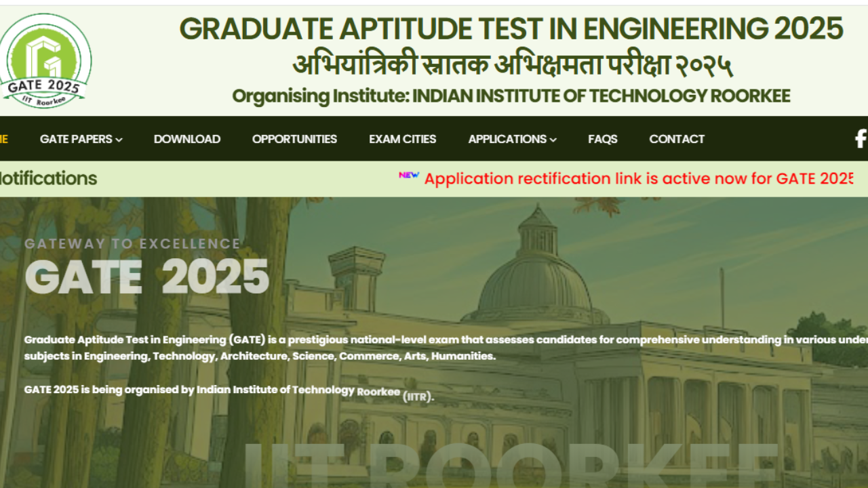Expand the APPLICATIONS dropdown menu
Image resolution: width=868 pixels, height=488 pixels.
[x=507, y=139]
